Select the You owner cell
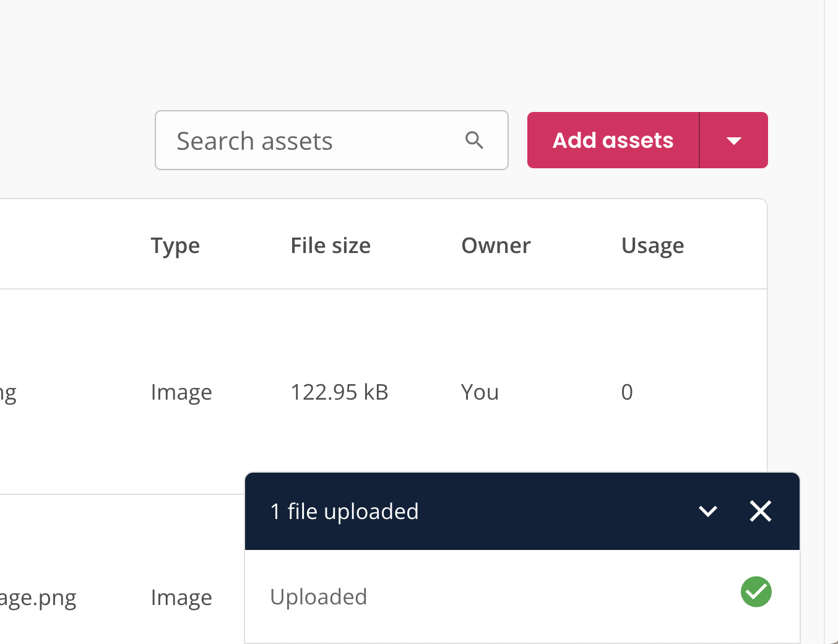The height and width of the screenshot is (644, 838). pyautogui.click(x=480, y=392)
